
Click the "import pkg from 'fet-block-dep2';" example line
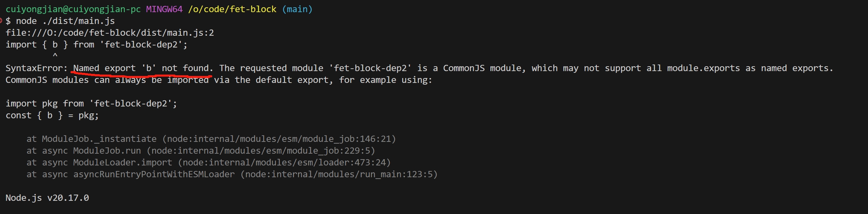(x=91, y=104)
